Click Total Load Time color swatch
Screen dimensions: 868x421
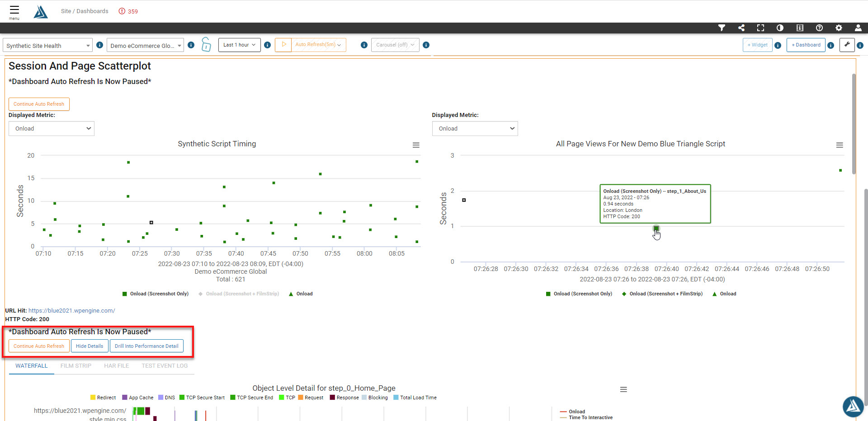point(396,398)
